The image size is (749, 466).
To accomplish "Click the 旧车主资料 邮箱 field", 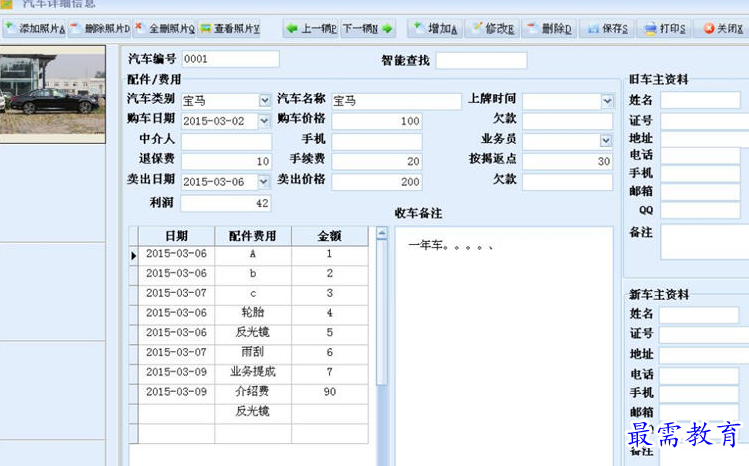I will pyautogui.click(x=700, y=192).
